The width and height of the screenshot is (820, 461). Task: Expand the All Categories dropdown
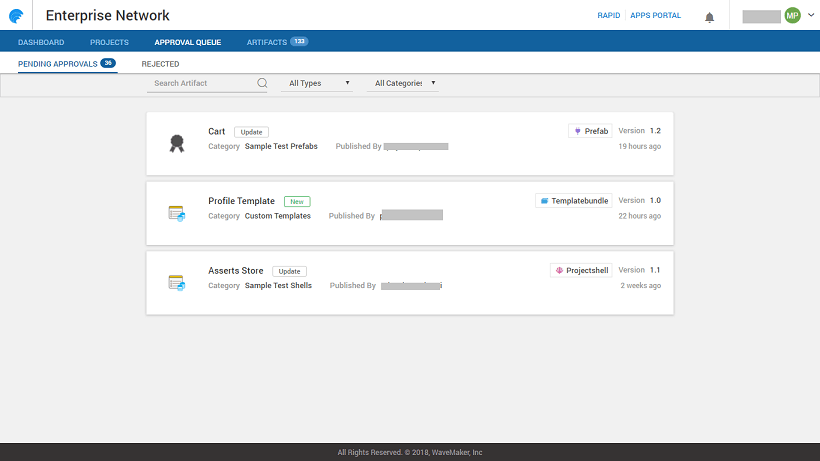[x=405, y=83]
